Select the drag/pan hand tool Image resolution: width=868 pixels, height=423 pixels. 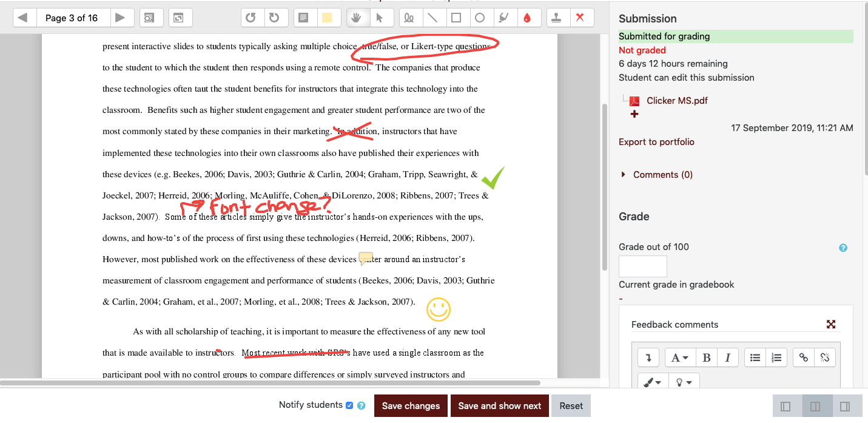pyautogui.click(x=358, y=18)
